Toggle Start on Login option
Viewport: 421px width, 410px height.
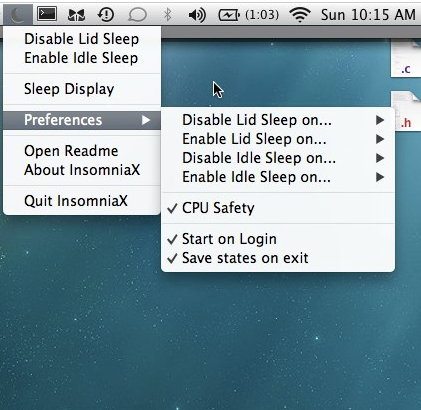(x=278, y=239)
